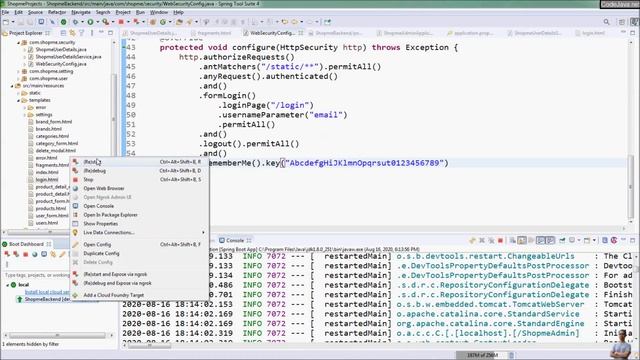Choose Duplicate Config in context menu
This screenshot has height=360, width=640.
(140, 253)
